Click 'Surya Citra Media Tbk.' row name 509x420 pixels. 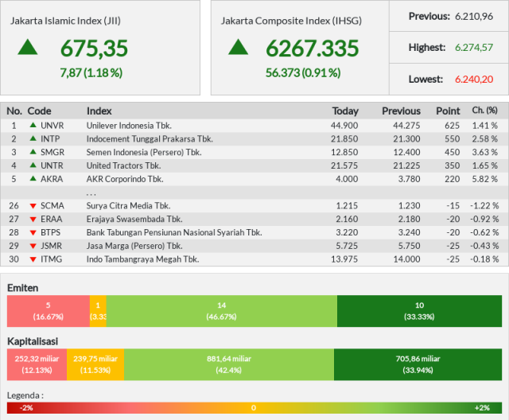pyautogui.click(x=129, y=206)
